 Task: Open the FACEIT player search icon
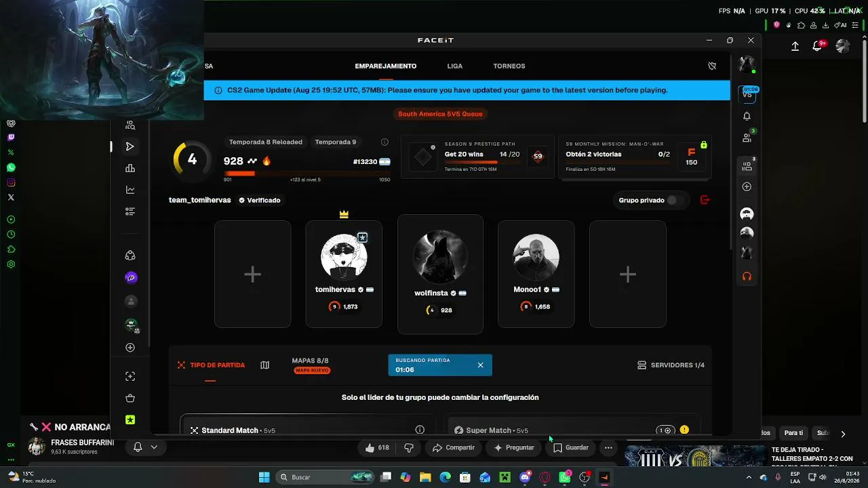point(130,125)
